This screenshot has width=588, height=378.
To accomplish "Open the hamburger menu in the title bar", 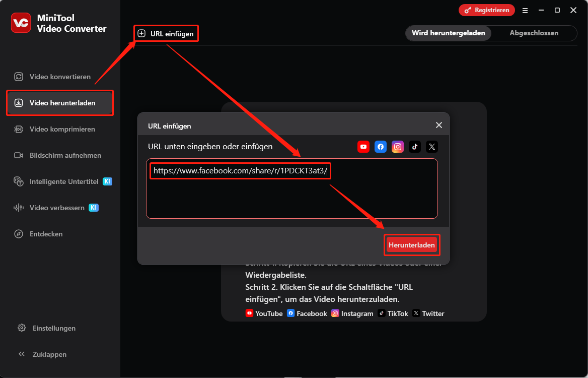I will coord(525,11).
